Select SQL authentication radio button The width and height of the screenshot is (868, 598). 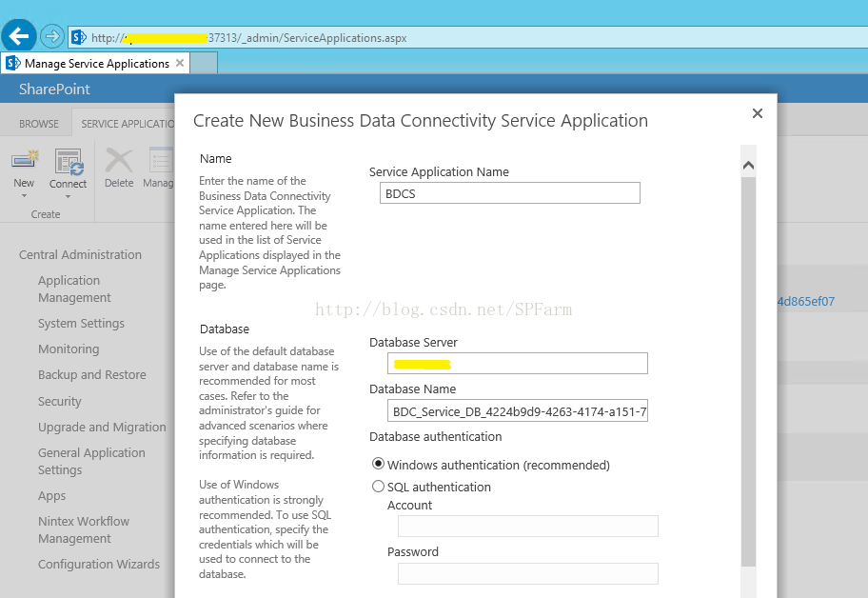[378, 487]
